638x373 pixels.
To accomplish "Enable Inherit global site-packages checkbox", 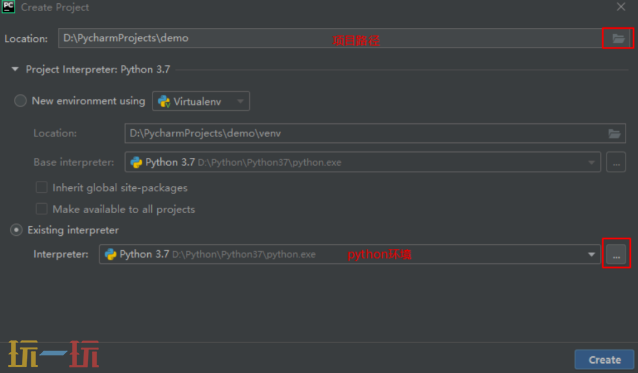I will tap(42, 188).
